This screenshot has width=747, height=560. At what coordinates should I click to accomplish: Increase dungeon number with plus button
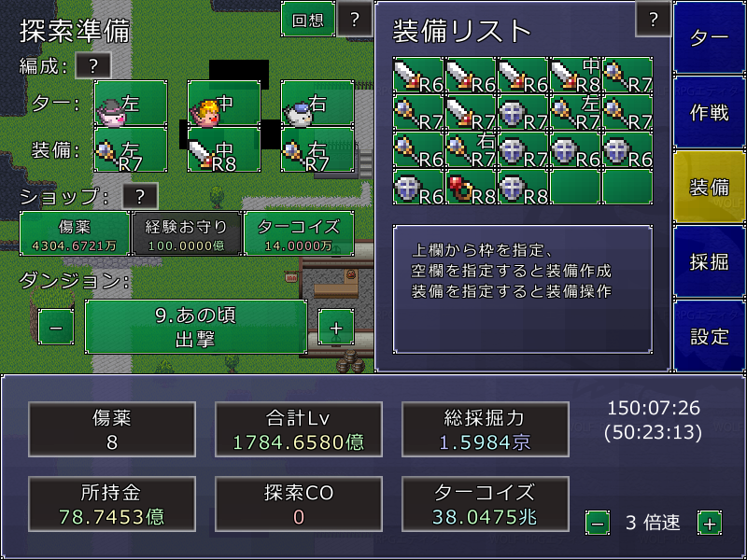pos(336,327)
